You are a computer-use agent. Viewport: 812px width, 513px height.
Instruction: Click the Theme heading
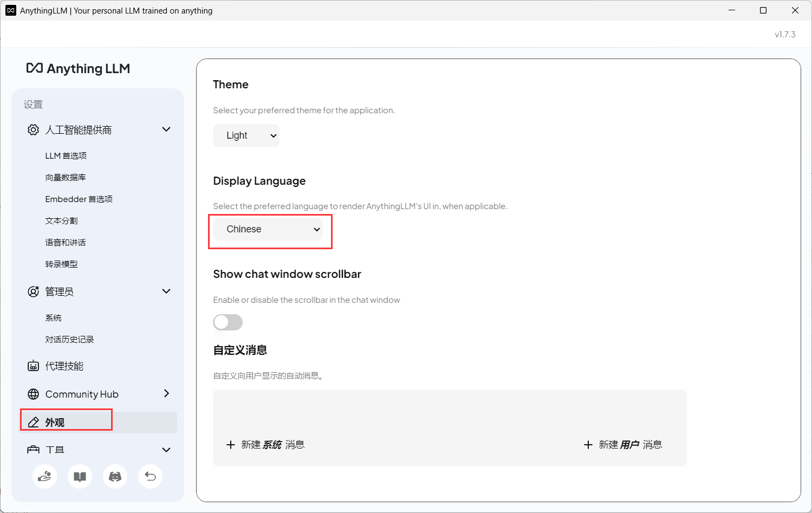click(x=231, y=85)
